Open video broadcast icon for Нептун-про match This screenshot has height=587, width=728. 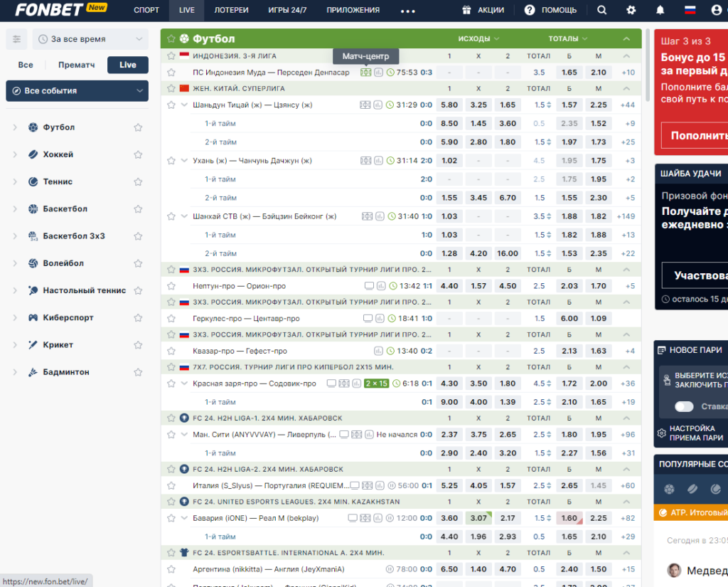pyautogui.click(x=369, y=286)
